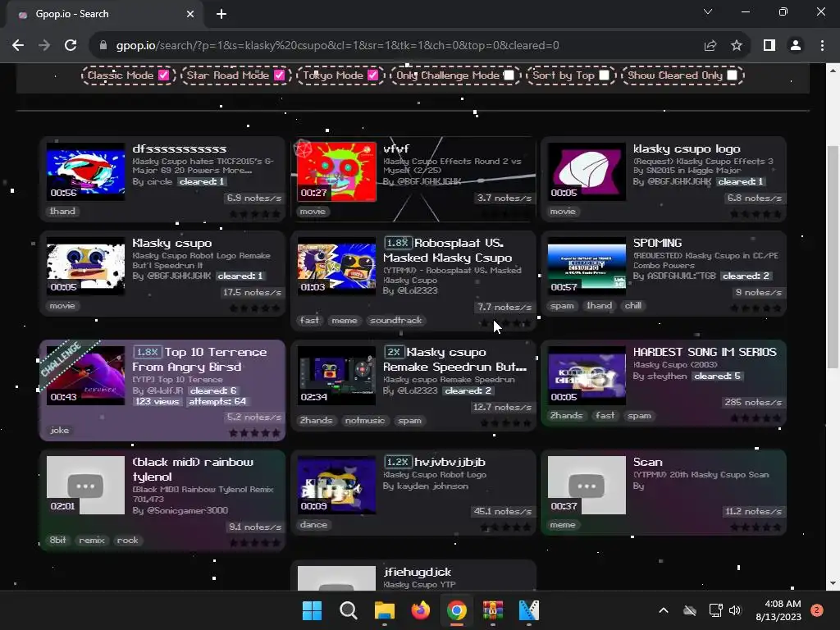Open the Windows Start menu
Image resolution: width=840 pixels, height=630 pixels.
click(x=313, y=610)
